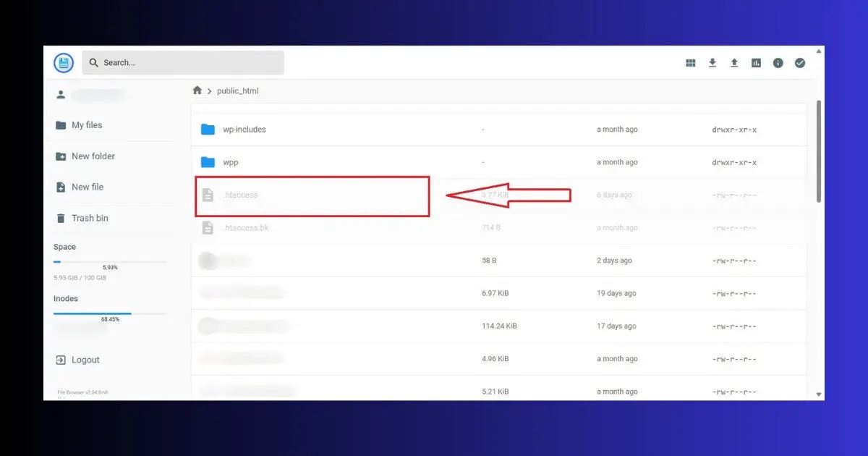Image resolution: width=868 pixels, height=456 pixels.
Task: Click the Inodes usage progress bar
Action: (x=110, y=313)
